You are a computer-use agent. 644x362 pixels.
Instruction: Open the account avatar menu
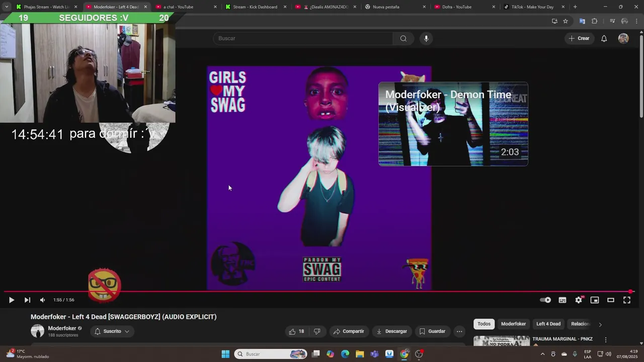(x=623, y=38)
